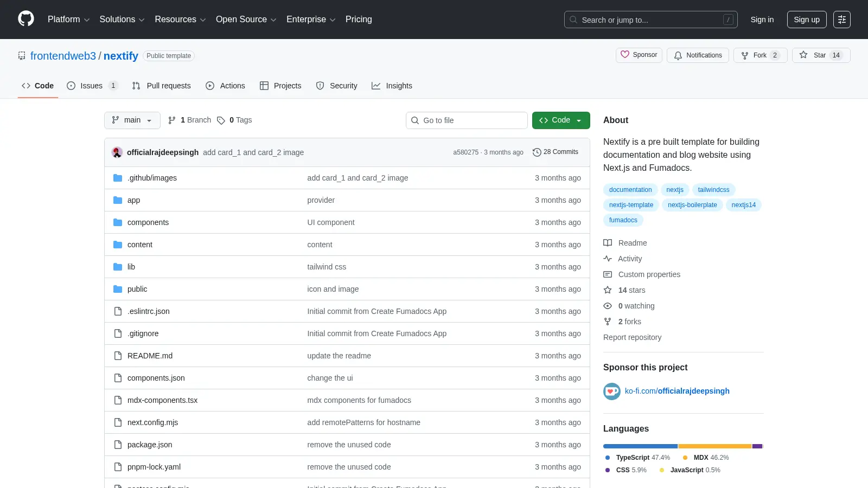Viewport: 868px width, 488px height.
Task: View the 14 stars list
Action: [x=624, y=290]
